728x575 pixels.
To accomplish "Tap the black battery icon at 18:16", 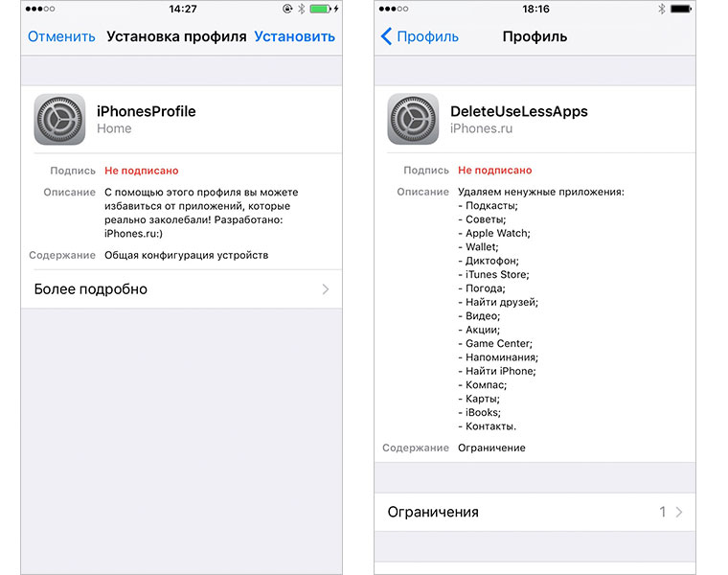I will 681,9.
